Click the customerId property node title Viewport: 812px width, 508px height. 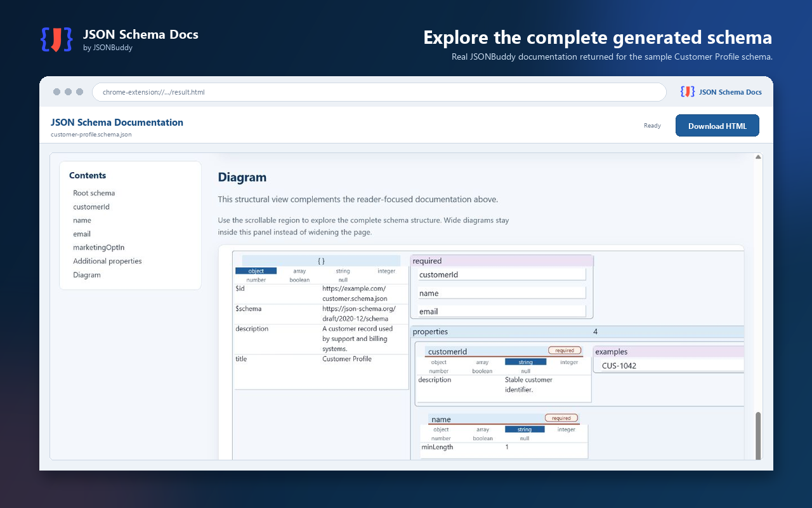click(447, 352)
